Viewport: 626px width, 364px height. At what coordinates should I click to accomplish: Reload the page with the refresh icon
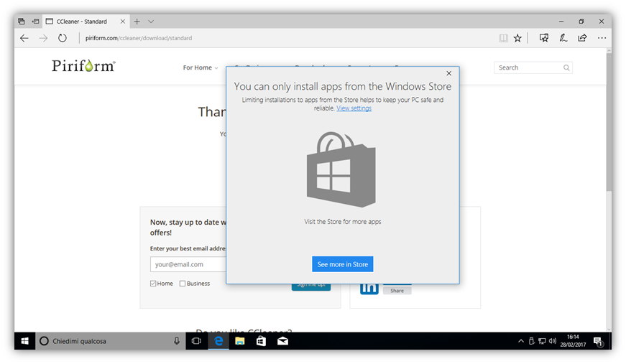click(x=63, y=38)
